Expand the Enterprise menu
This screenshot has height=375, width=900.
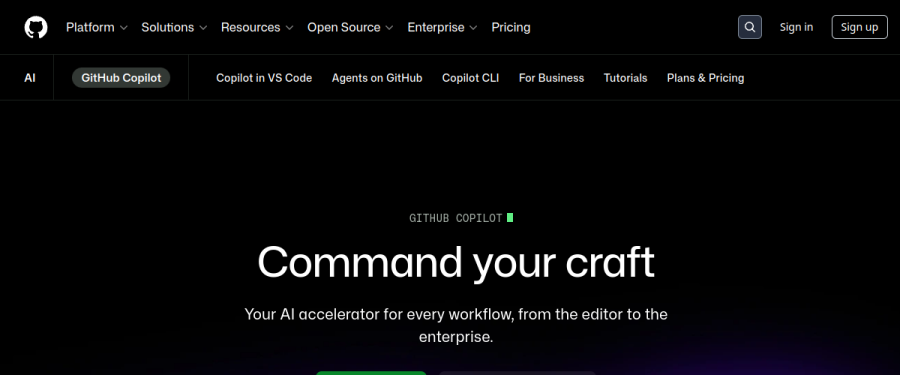(x=442, y=27)
